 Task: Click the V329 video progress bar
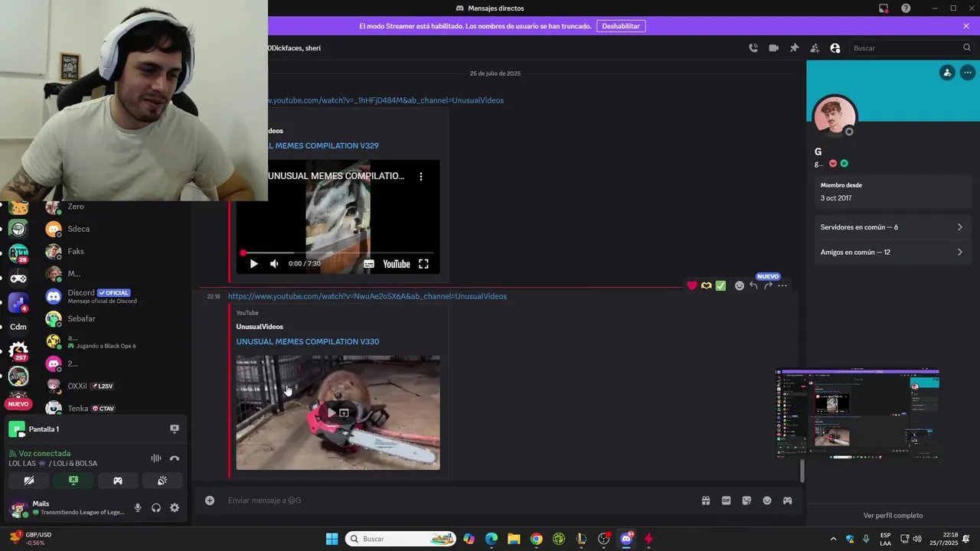(x=338, y=253)
